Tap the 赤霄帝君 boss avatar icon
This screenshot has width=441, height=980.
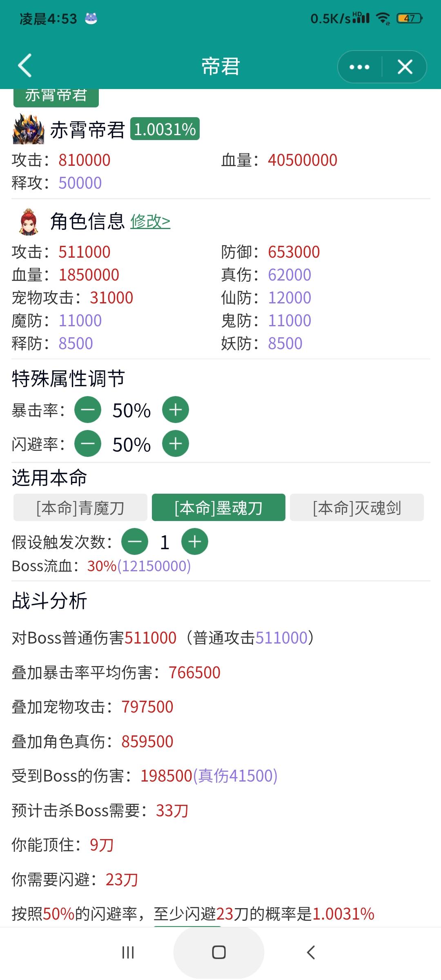tap(29, 129)
